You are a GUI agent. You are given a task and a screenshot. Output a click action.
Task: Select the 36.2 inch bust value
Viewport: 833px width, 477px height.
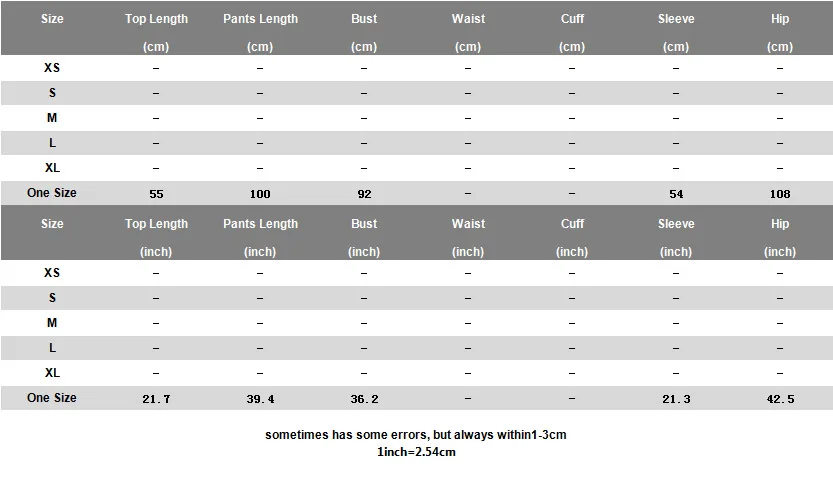(364, 399)
